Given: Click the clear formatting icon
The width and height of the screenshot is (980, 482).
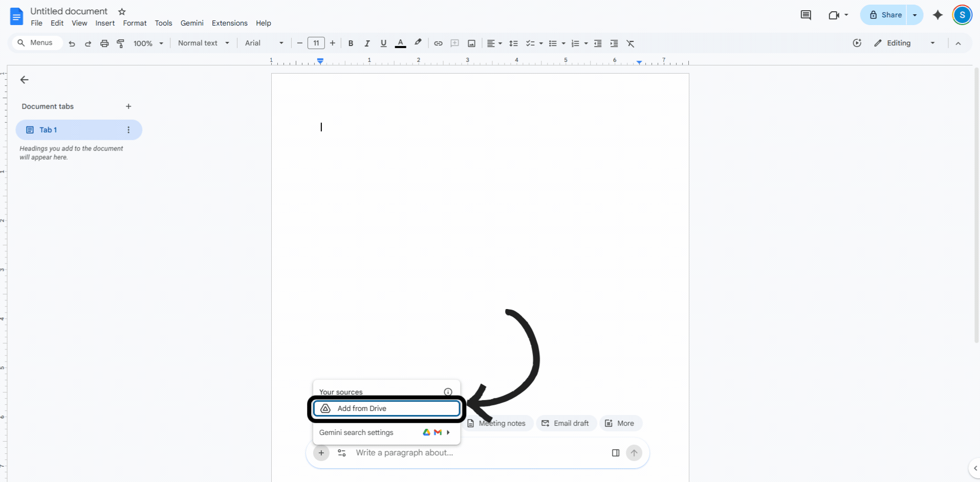Looking at the screenshot, I should pyautogui.click(x=630, y=43).
